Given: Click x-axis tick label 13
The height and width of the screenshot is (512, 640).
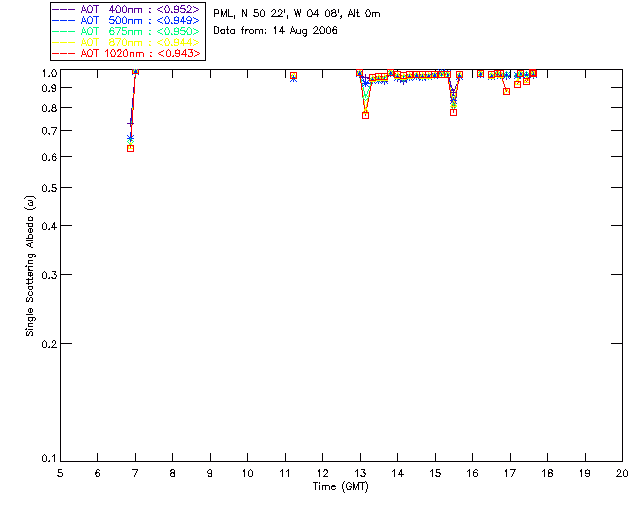Looking at the screenshot, I should point(360,473).
